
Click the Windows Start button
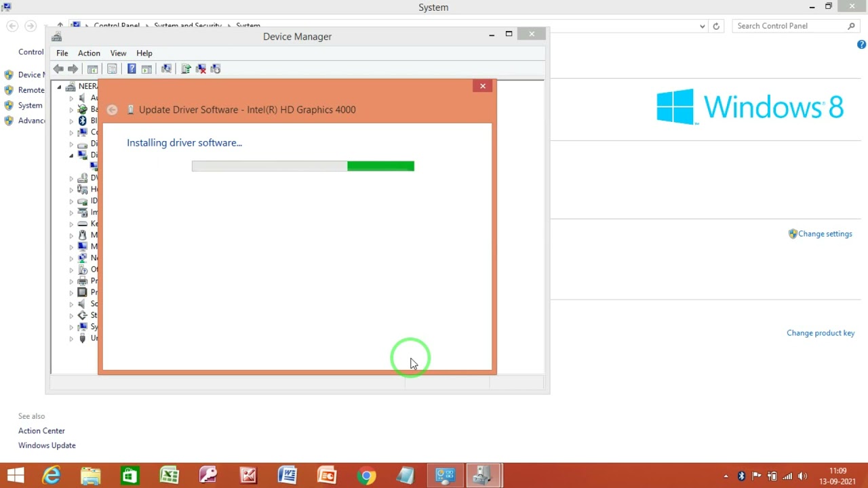click(16, 476)
